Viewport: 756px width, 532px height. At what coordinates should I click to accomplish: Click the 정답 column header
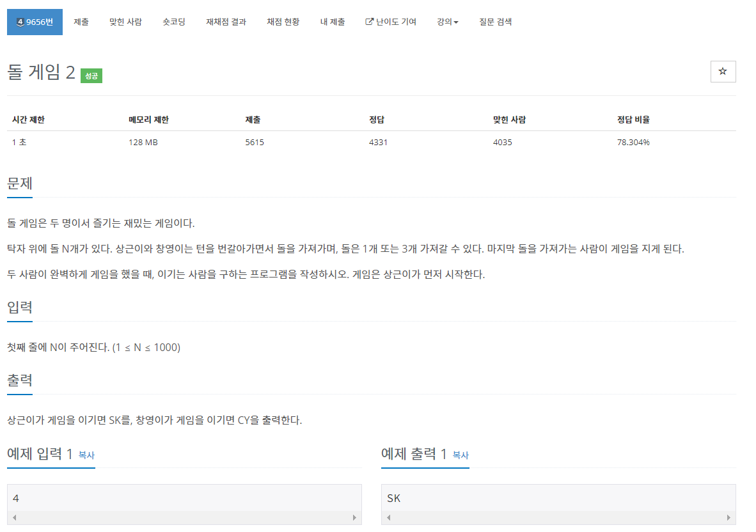click(x=377, y=120)
